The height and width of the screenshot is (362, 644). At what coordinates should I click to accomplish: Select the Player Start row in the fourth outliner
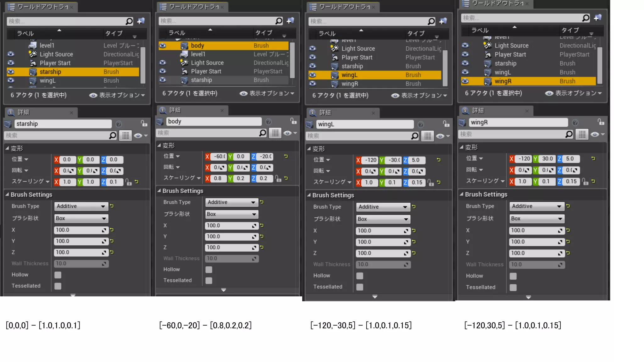[510, 54]
